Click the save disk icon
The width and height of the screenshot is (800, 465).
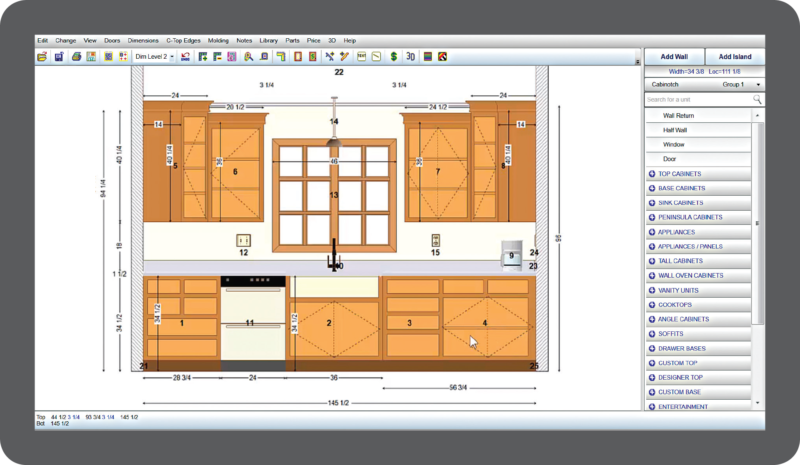pos(59,57)
